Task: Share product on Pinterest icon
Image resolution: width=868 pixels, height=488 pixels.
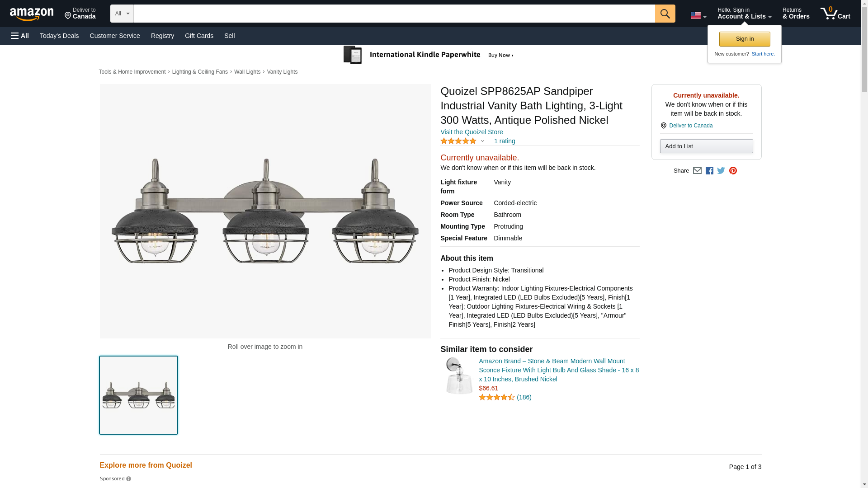Action: click(733, 171)
